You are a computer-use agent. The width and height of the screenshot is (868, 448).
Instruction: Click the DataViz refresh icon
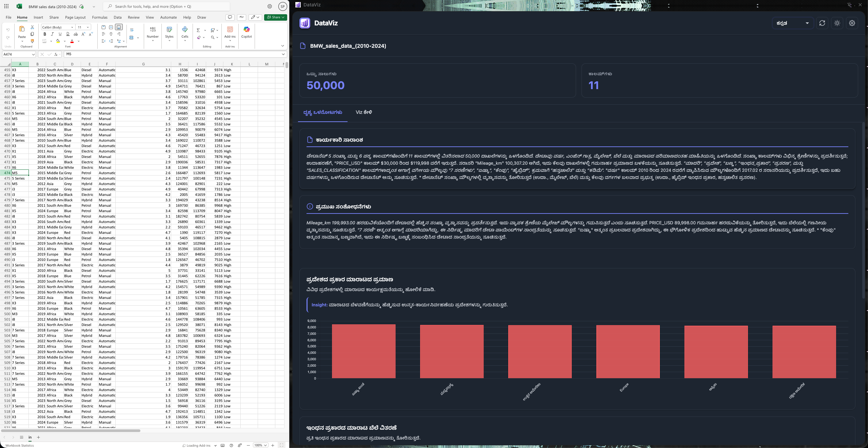(822, 23)
